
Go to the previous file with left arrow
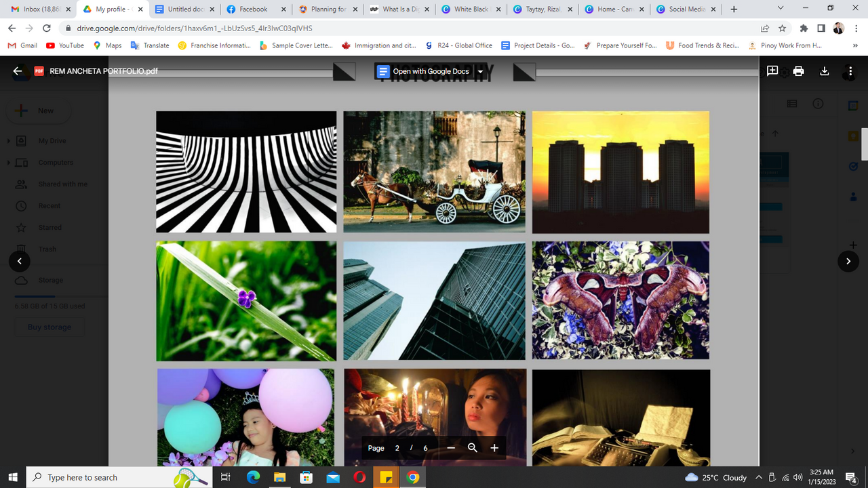tap(19, 261)
